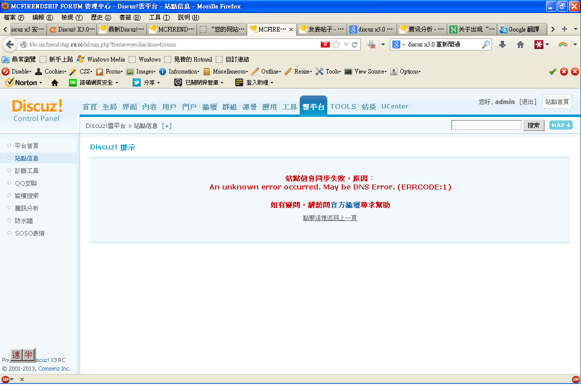This screenshot has height=392, width=581.
Task: Open the 編輯 (E) menu
Action: (43, 17)
